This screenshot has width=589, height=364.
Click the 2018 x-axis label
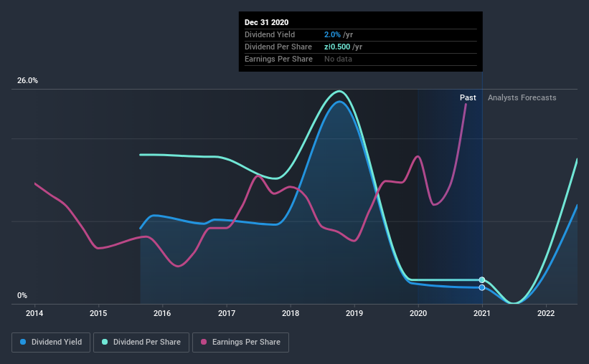click(291, 313)
